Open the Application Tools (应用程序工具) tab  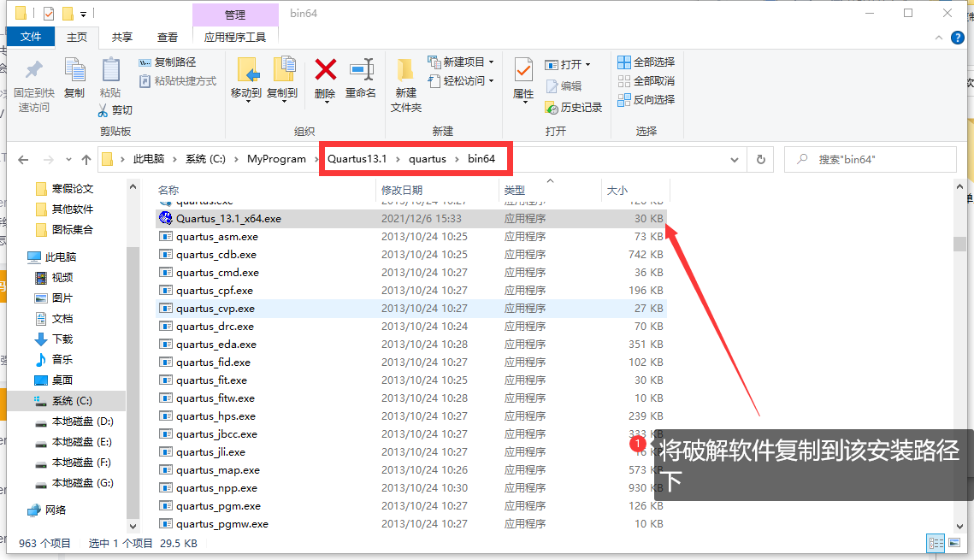[x=235, y=38]
